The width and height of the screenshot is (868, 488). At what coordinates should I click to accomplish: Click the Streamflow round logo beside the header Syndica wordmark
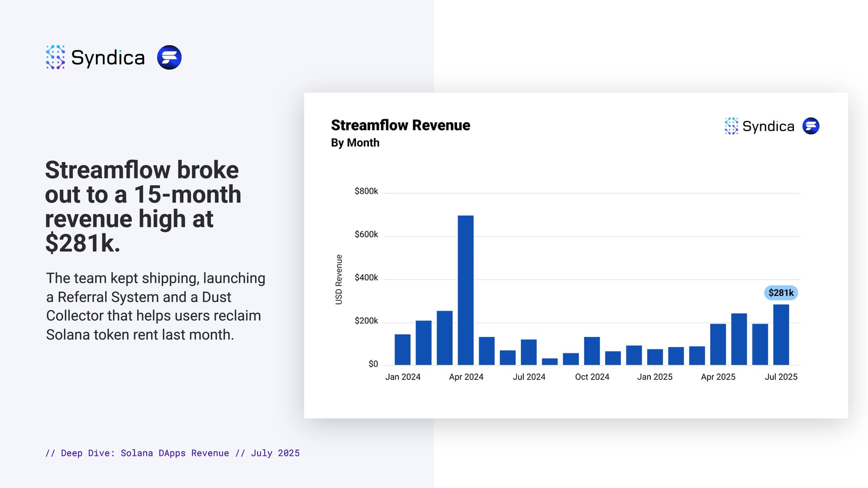click(169, 57)
